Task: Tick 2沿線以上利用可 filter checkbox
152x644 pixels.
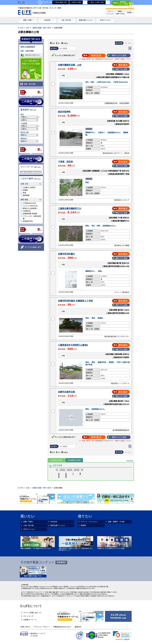Action: click(x=22, y=187)
